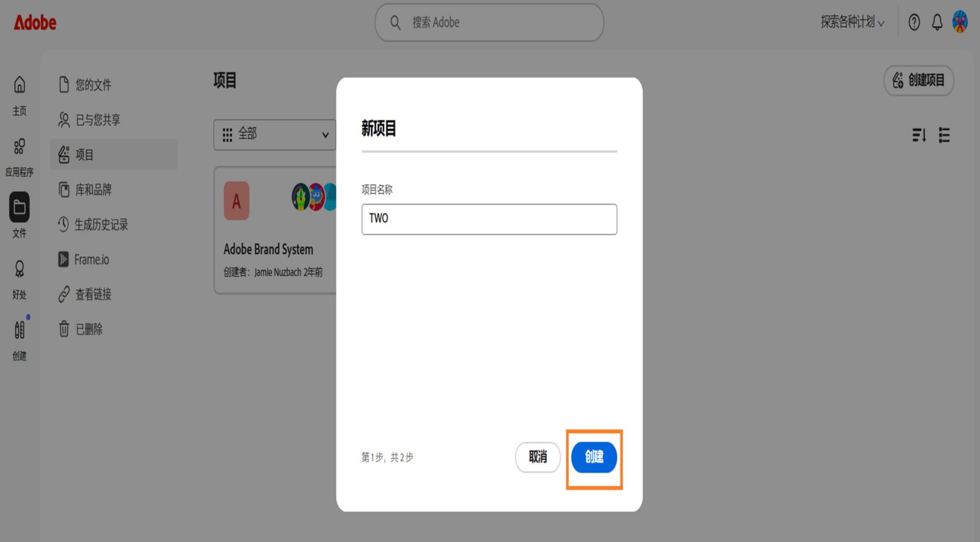Open 好处 benefits in left rail
980x542 pixels.
pyautogui.click(x=19, y=279)
